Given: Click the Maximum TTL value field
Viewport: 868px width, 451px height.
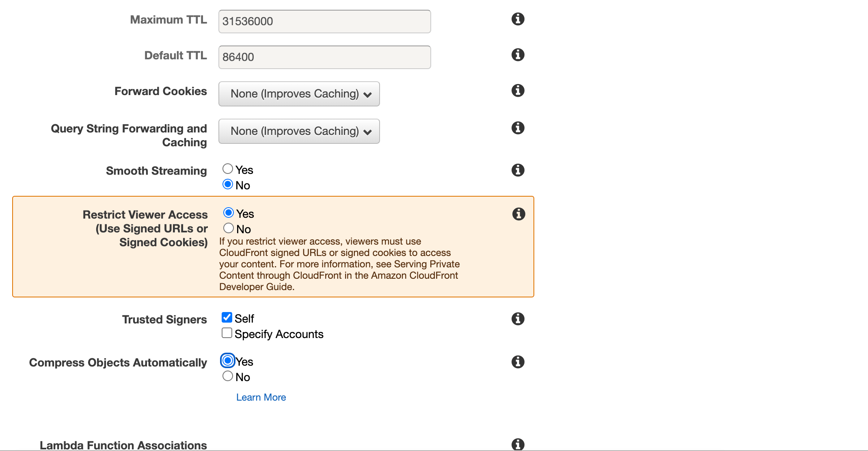Looking at the screenshot, I should [x=324, y=21].
